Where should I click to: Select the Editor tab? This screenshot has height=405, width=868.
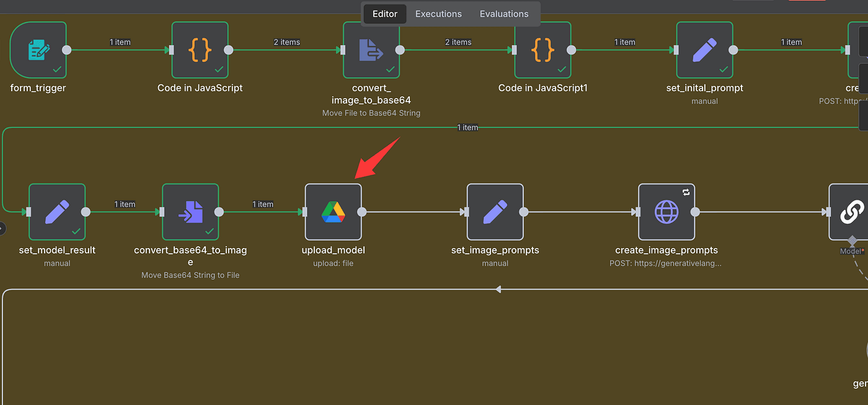pyautogui.click(x=385, y=14)
